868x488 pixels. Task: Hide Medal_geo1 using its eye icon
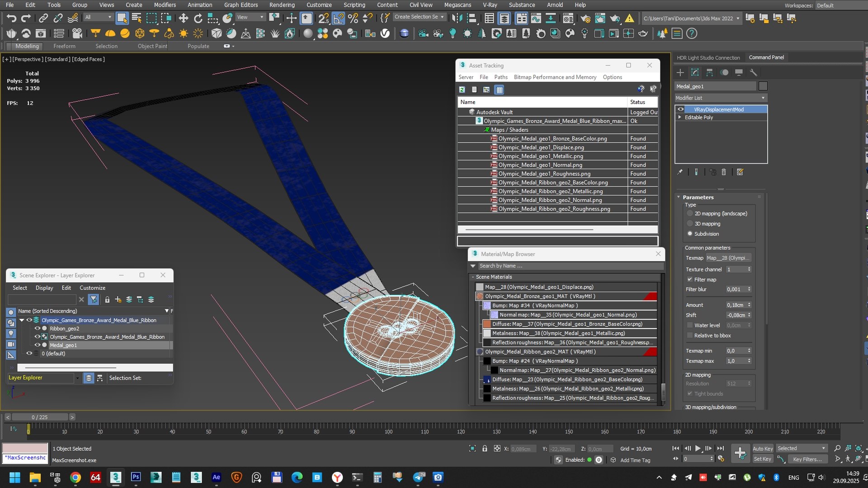coord(38,345)
